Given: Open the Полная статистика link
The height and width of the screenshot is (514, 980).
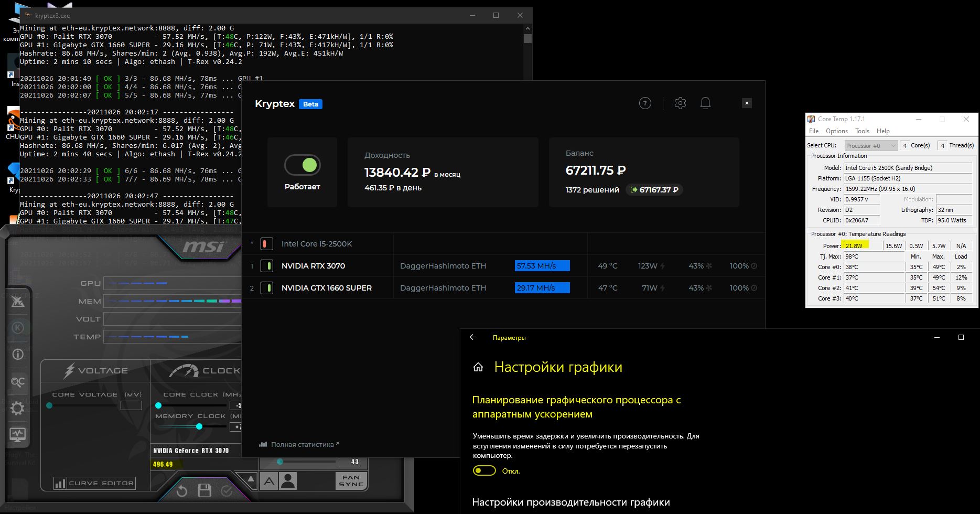Looking at the screenshot, I should pos(303,444).
